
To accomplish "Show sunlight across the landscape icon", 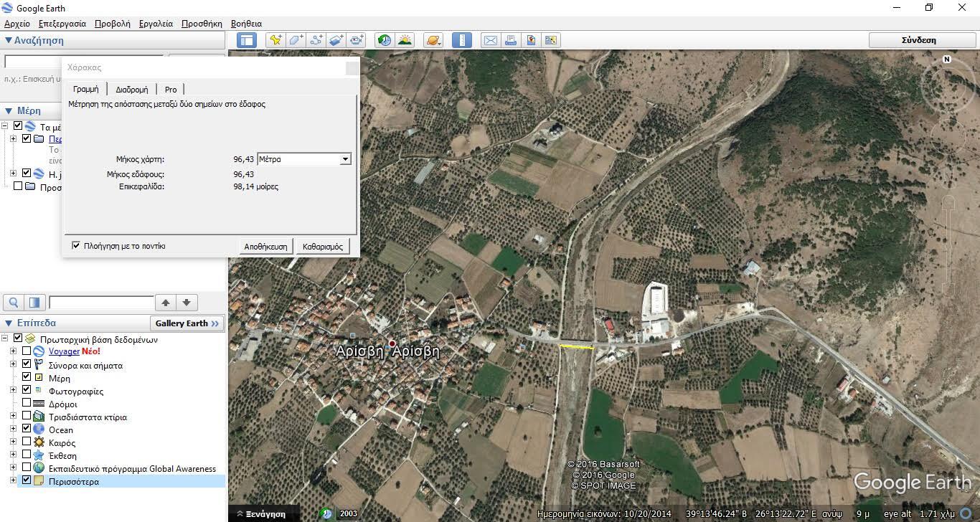I will click(405, 40).
